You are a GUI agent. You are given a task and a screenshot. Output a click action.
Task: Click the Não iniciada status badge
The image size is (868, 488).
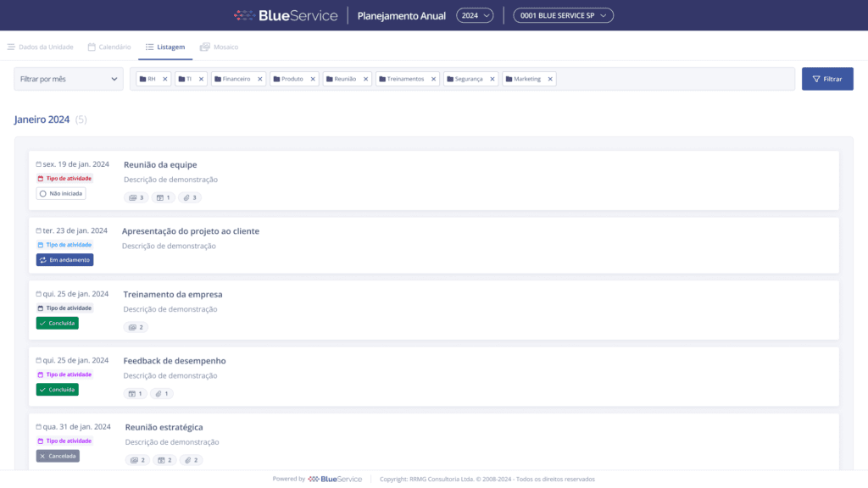[61, 194]
